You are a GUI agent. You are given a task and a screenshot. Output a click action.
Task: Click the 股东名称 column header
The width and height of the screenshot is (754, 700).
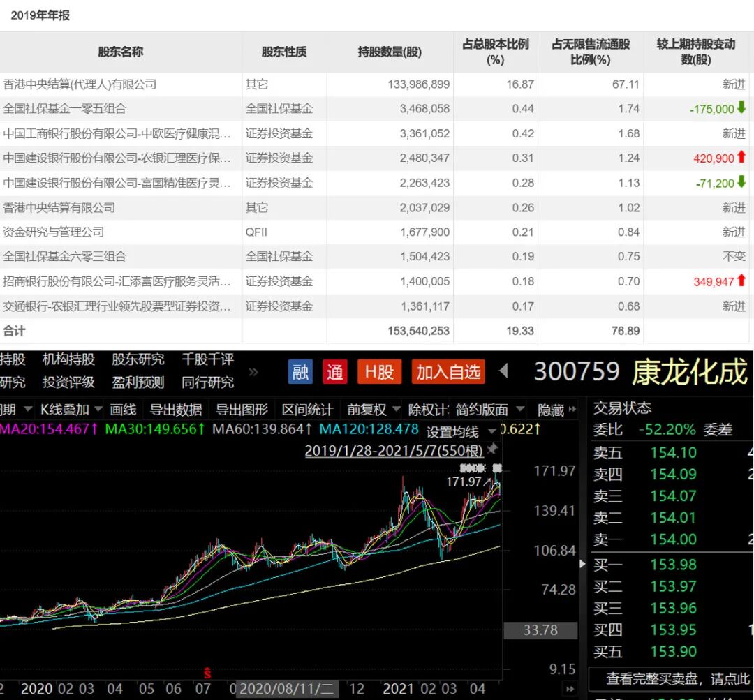click(120, 52)
